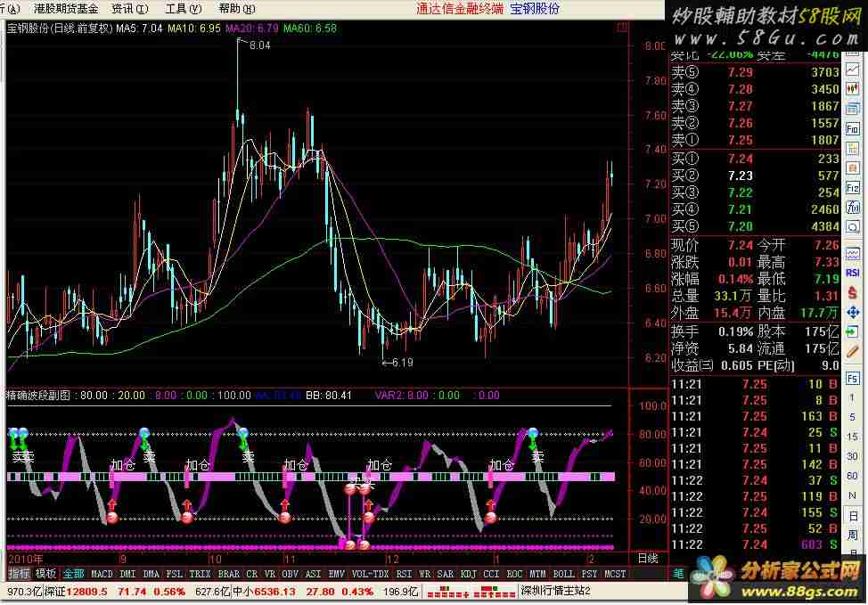Click the green arrow export icon
This screenshot has height=605, width=868.
(x=853, y=332)
